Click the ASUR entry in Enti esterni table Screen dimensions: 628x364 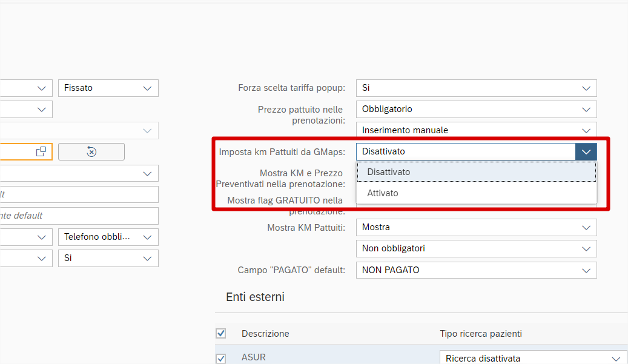[253, 357]
